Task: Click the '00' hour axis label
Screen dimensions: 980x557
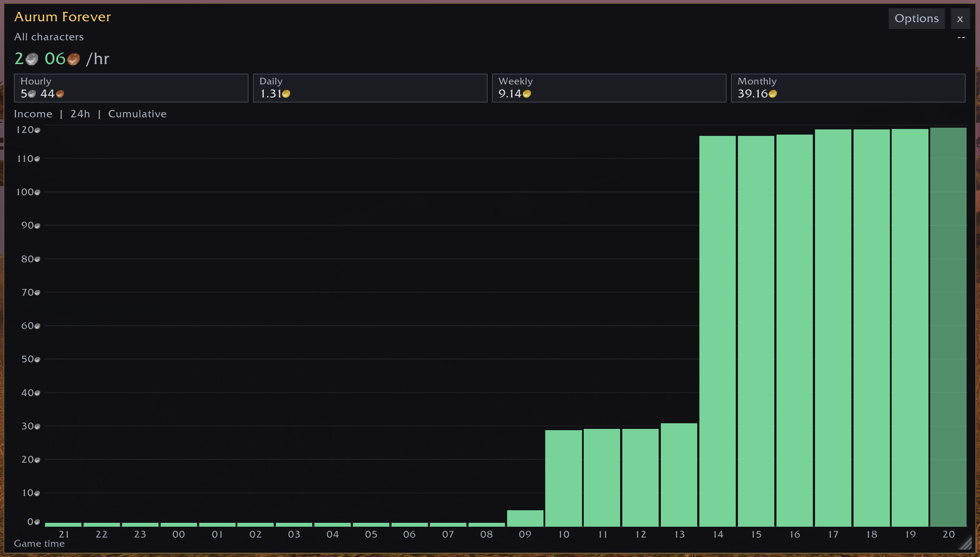Action: pos(178,534)
